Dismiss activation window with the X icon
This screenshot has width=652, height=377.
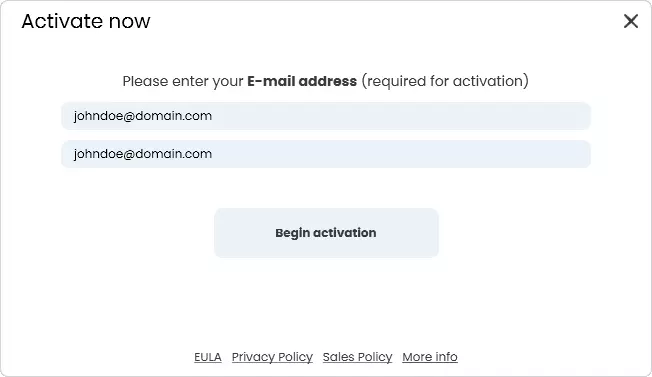631,21
